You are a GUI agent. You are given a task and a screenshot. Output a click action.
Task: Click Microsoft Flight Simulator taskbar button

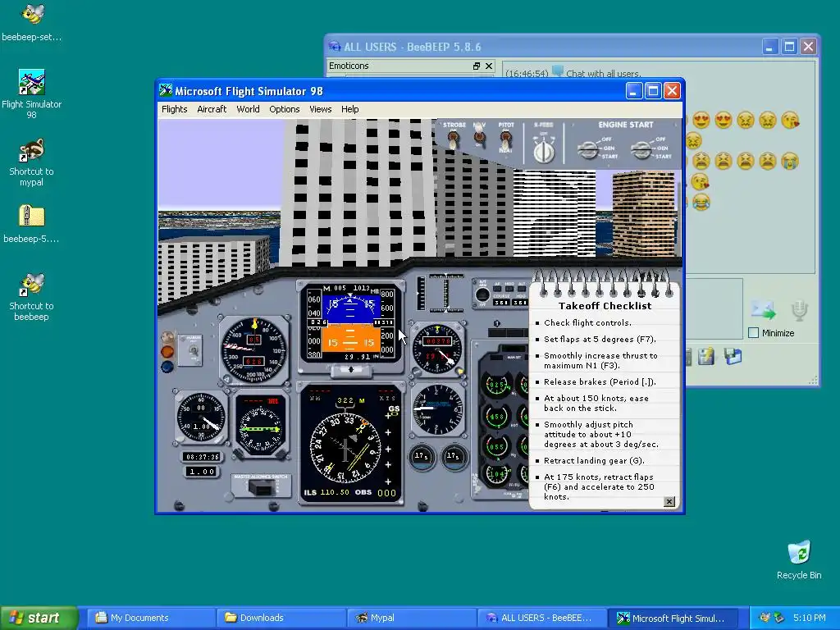point(672,618)
